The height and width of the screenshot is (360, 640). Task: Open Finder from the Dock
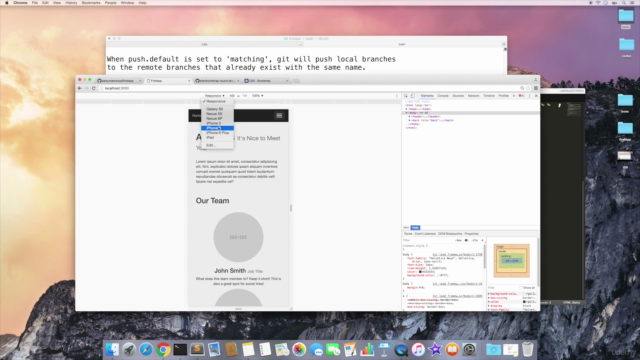[112, 349]
